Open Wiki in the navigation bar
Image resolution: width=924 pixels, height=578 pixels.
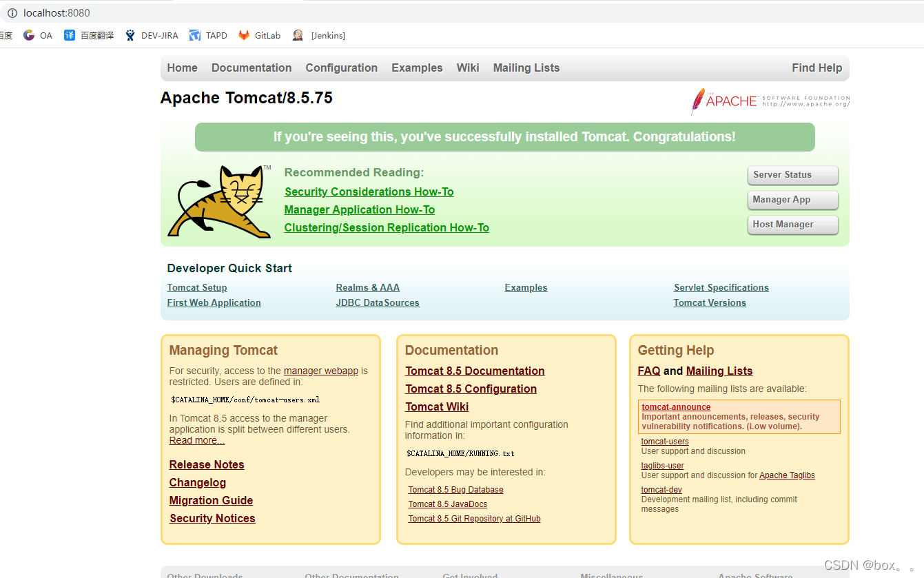coord(468,68)
